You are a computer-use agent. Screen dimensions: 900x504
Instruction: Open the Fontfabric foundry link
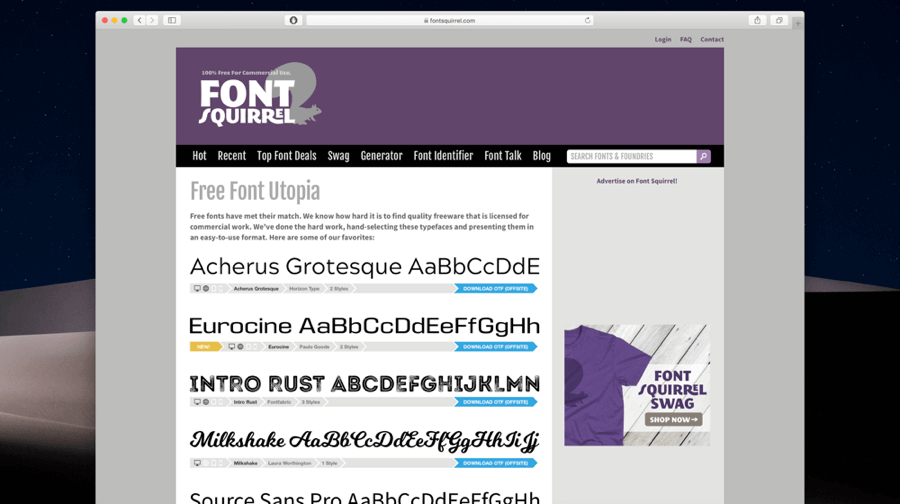[279, 402]
